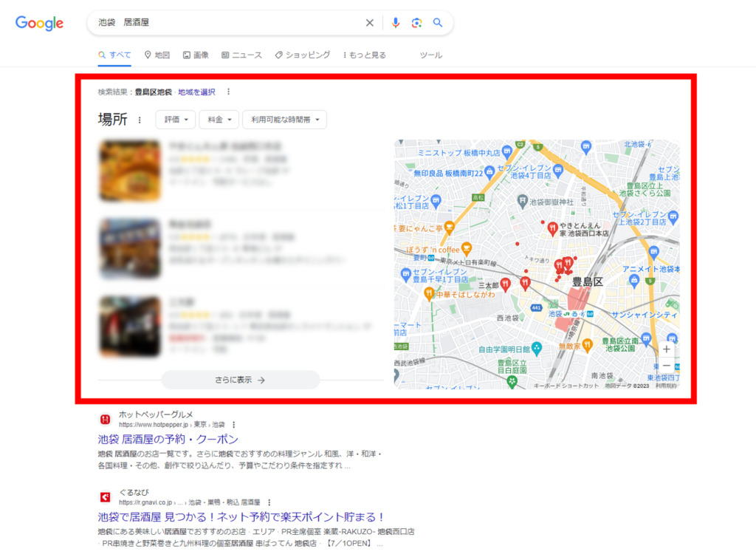Click the サンシャインシティ map label

[x=644, y=315]
